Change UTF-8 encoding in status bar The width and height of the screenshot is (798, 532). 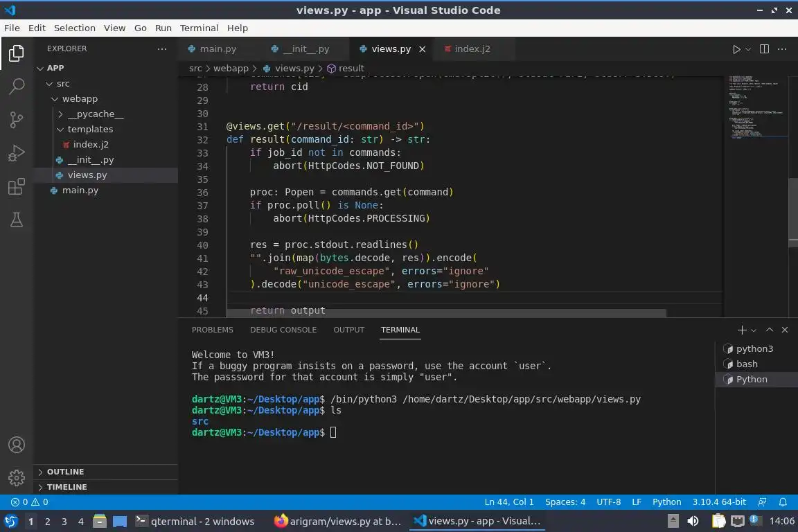608,502
